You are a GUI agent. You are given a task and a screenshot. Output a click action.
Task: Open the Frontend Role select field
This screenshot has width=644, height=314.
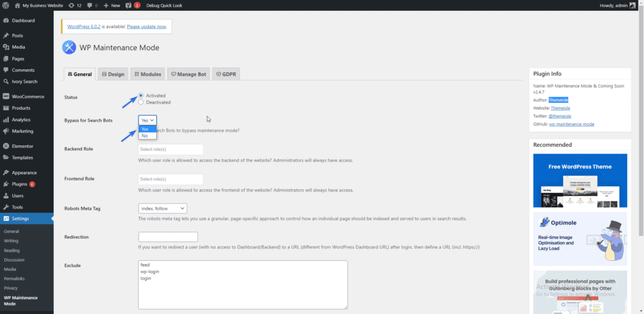(171, 179)
